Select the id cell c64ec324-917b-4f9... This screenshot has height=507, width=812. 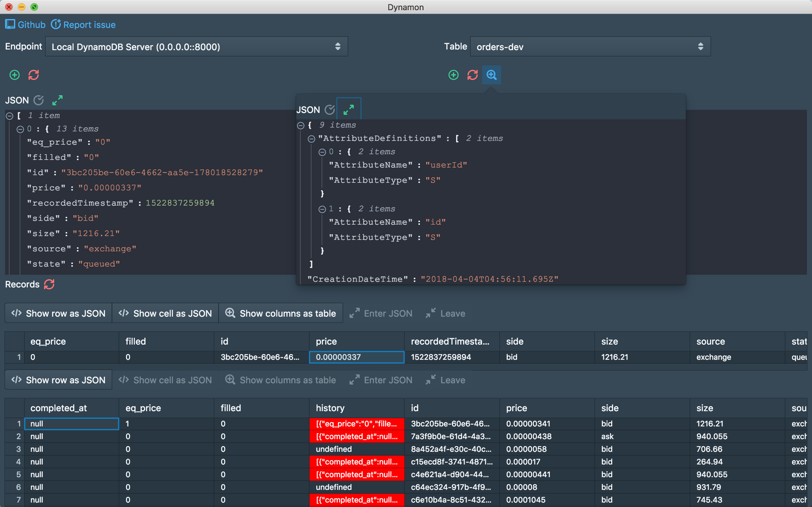452,487
